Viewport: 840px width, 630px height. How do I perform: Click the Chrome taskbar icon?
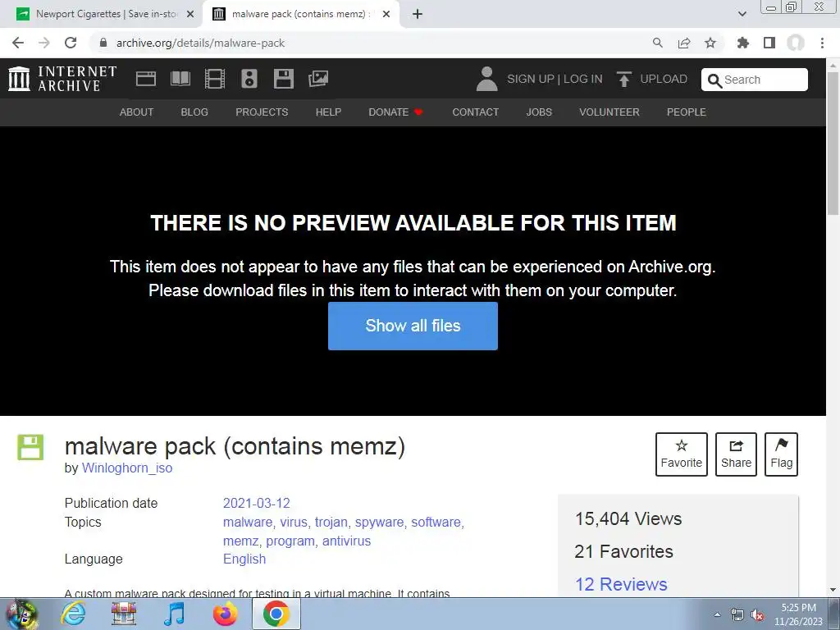[276, 614]
